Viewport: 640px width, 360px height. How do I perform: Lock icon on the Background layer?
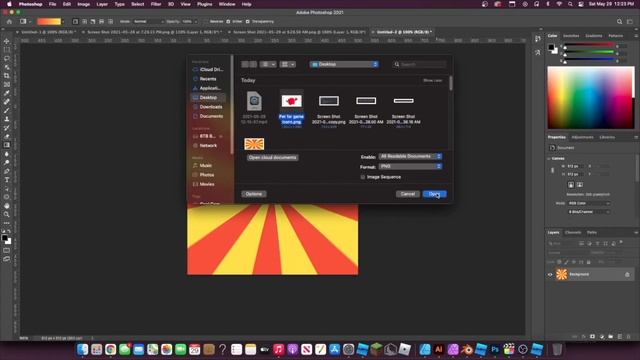(x=627, y=275)
